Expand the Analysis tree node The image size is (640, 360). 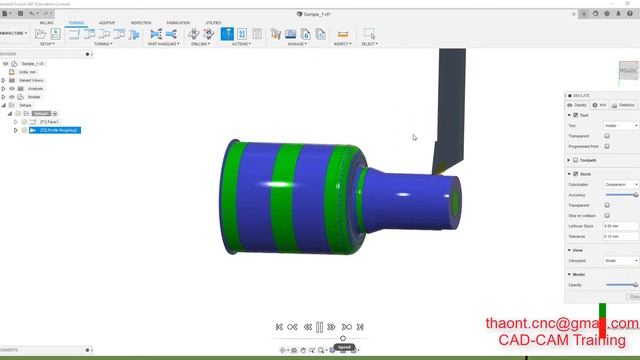pos(3,89)
